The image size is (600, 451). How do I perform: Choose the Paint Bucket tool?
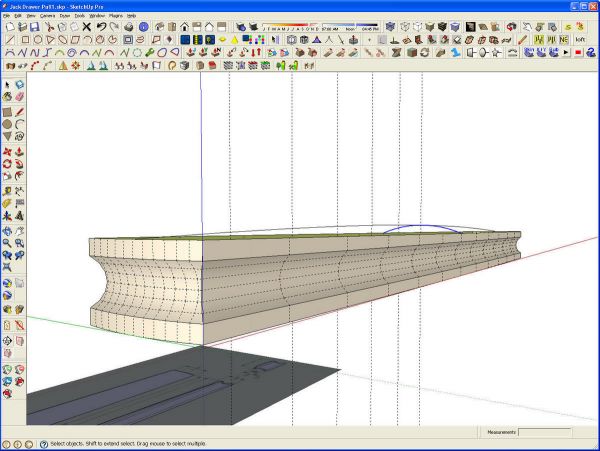click(7, 96)
